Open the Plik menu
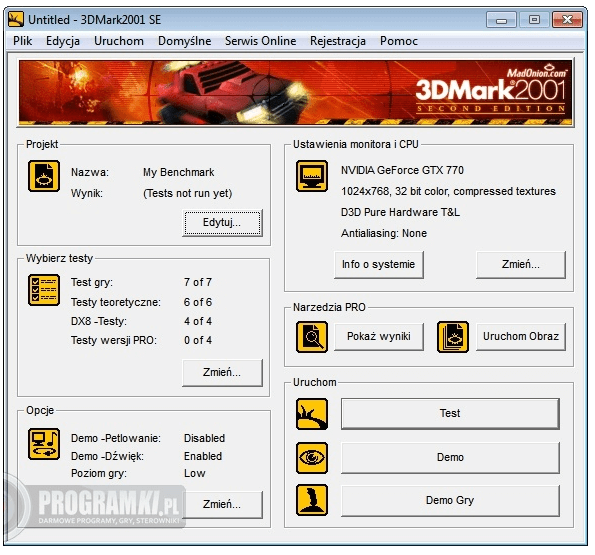 [22, 41]
